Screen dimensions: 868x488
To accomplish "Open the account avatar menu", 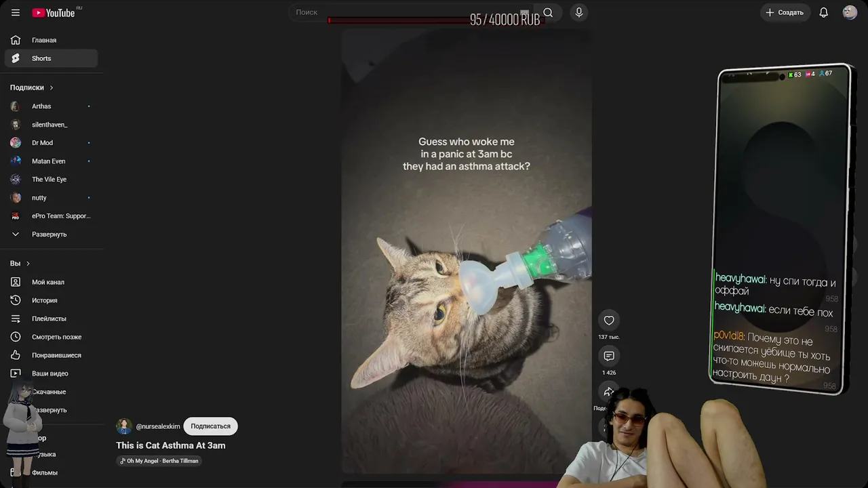I will point(850,12).
